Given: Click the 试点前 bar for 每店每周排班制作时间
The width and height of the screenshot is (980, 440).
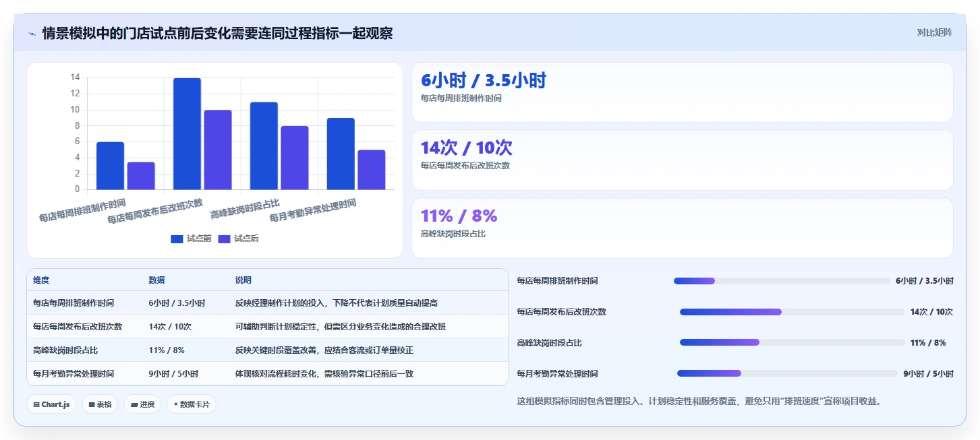Looking at the screenshot, I should [x=110, y=166].
